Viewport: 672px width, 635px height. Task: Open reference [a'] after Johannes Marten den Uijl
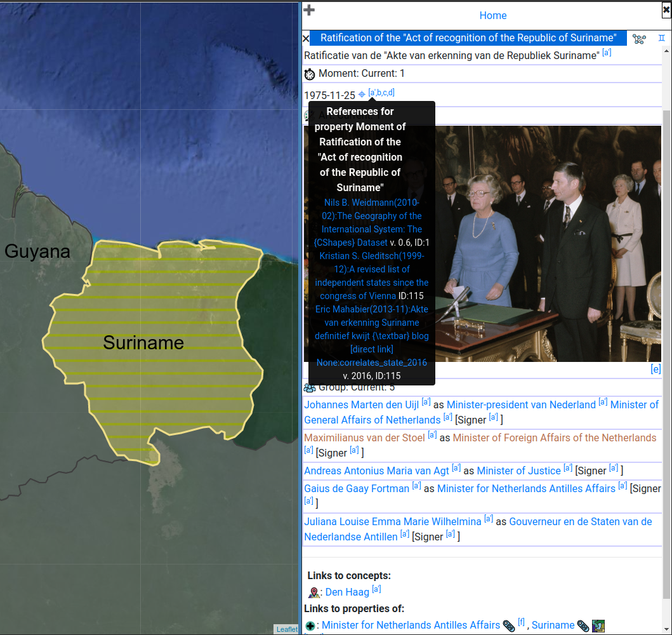click(426, 402)
